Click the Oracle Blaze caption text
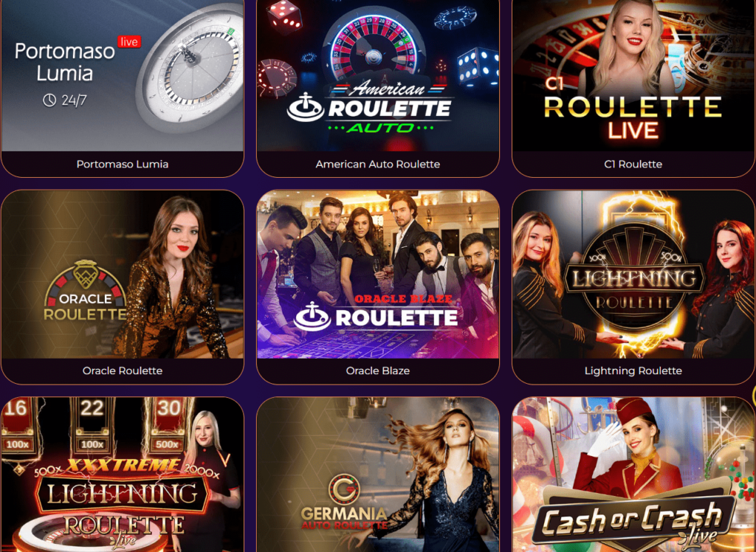 tap(378, 370)
